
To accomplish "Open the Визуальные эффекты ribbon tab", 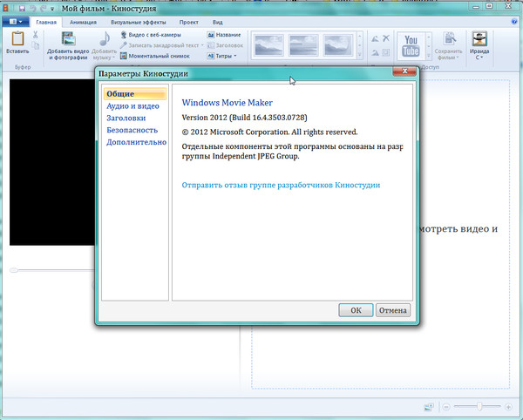I will pyautogui.click(x=138, y=23).
